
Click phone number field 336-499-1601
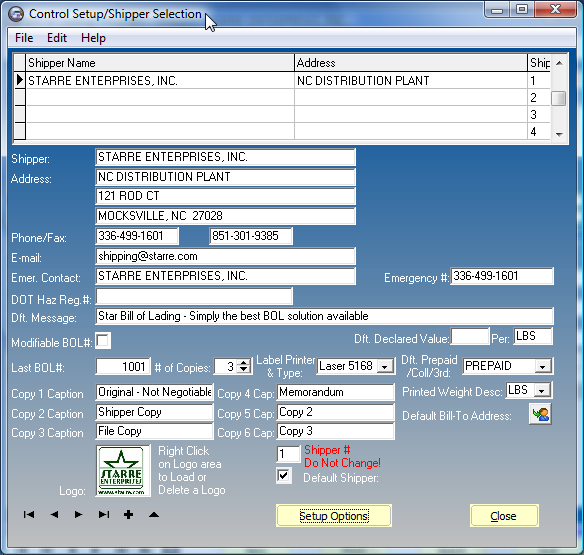click(137, 236)
